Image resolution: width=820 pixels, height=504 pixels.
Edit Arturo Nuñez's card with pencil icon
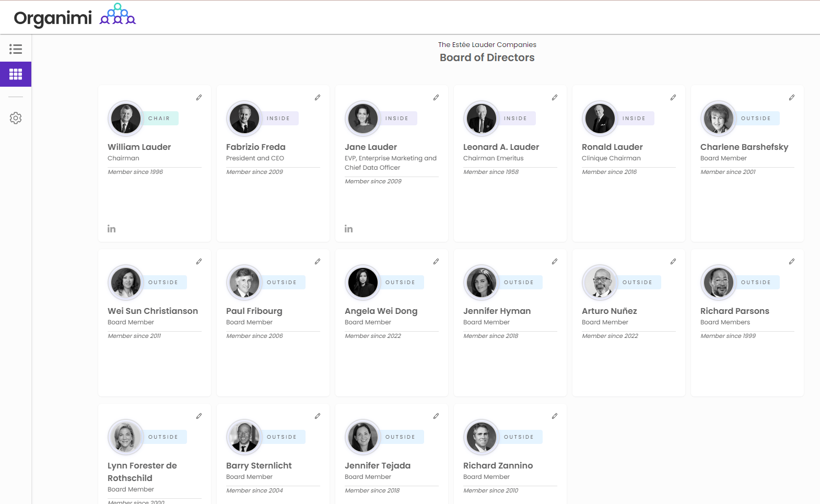(673, 262)
